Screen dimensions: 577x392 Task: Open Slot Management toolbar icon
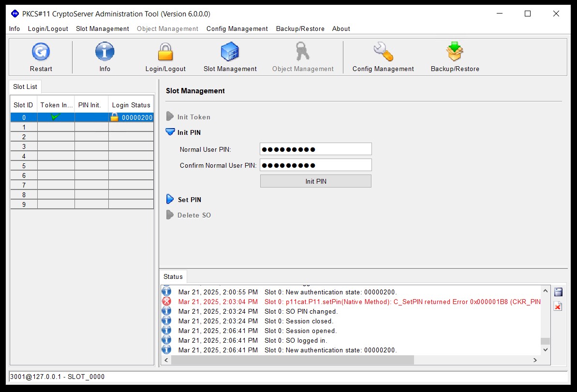pos(230,52)
